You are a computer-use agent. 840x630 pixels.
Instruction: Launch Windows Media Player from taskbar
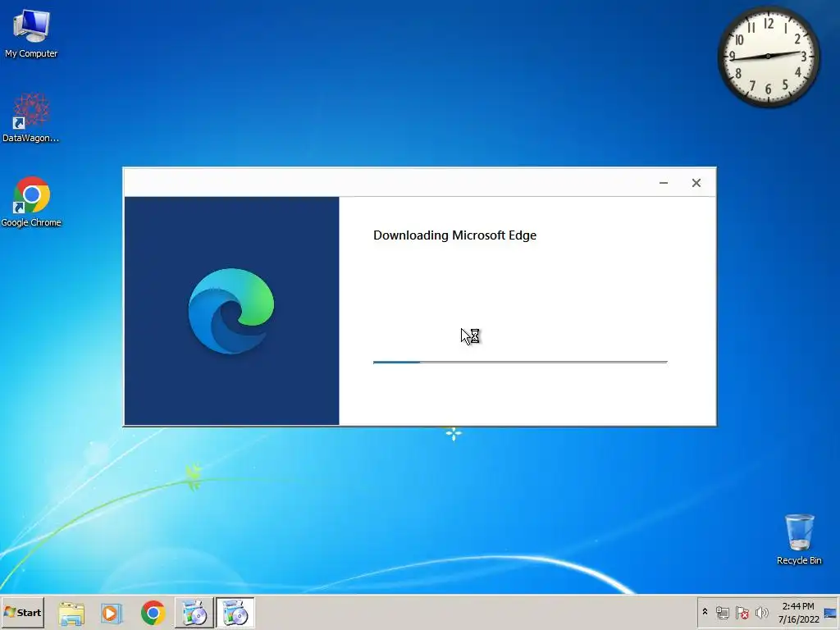click(112, 613)
